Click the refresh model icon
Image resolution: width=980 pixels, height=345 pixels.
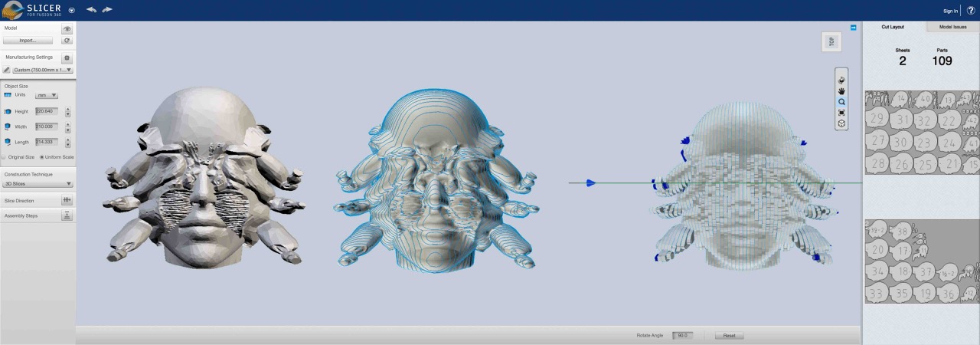pos(67,41)
